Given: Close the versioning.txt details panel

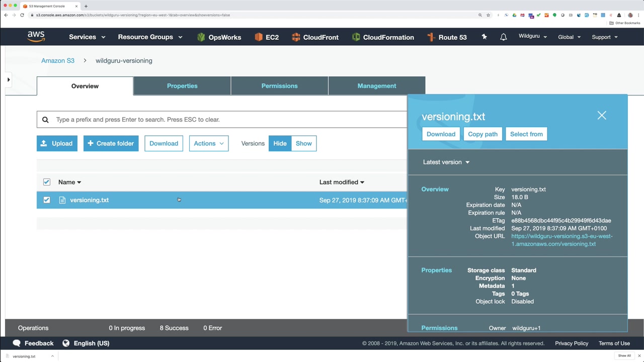Looking at the screenshot, I should click(x=602, y=116).
